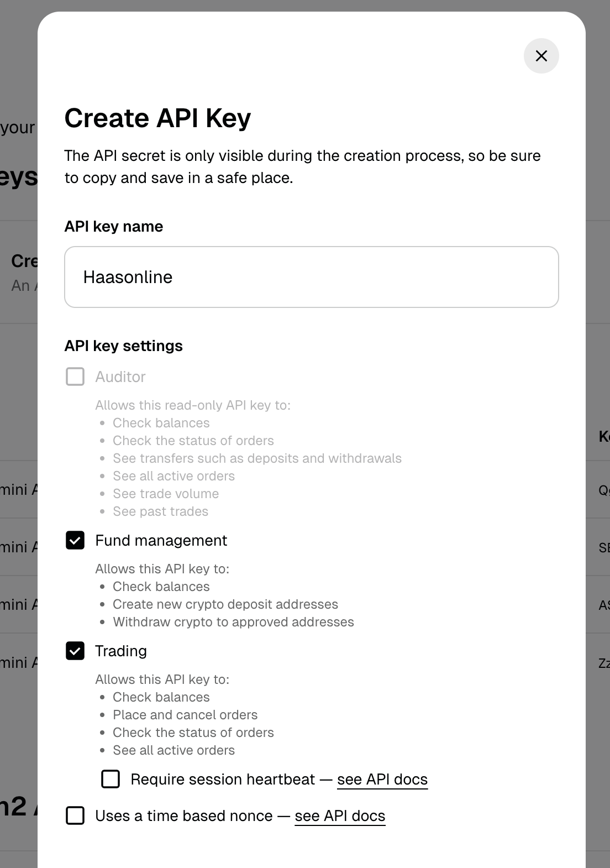Click the Trading label text
The width and height of the screenshot is (610, 868).
click(x=120, y=651)
